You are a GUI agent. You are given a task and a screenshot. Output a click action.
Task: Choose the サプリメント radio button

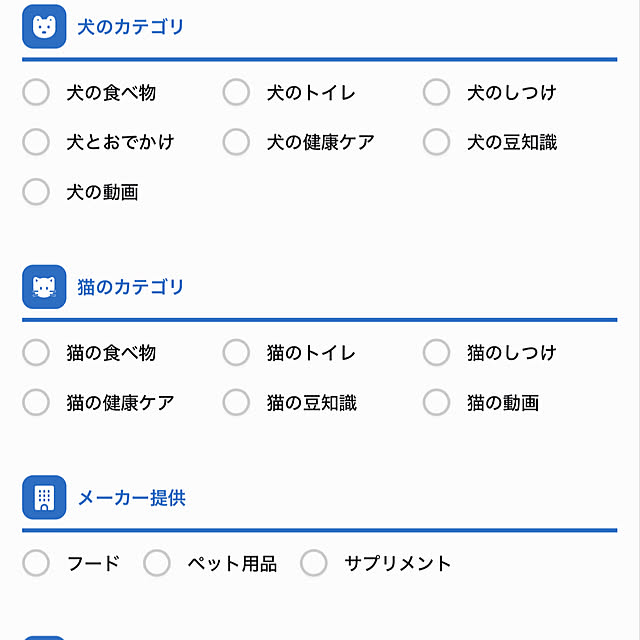[x=314, y=563]
